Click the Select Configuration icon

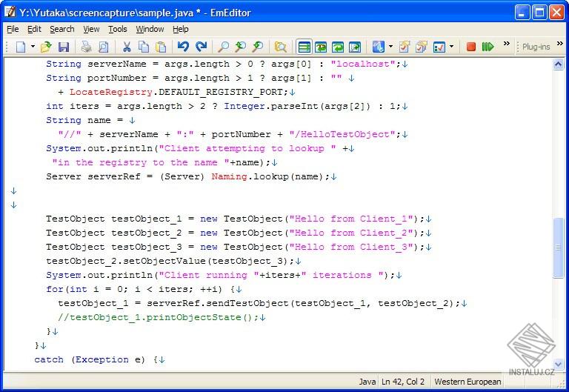coord(378,47)
